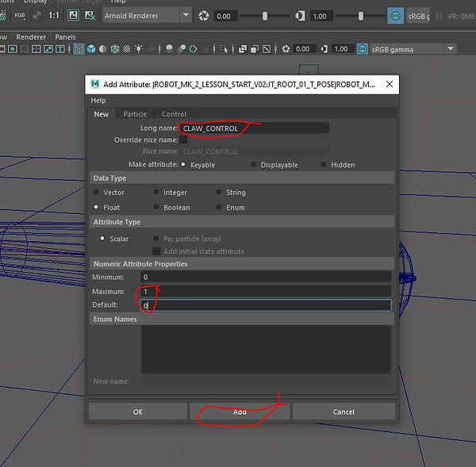Viewport: 476px width, 467px height.
Task: Select the Scalar attribute type
Action: tap(102, 238)
